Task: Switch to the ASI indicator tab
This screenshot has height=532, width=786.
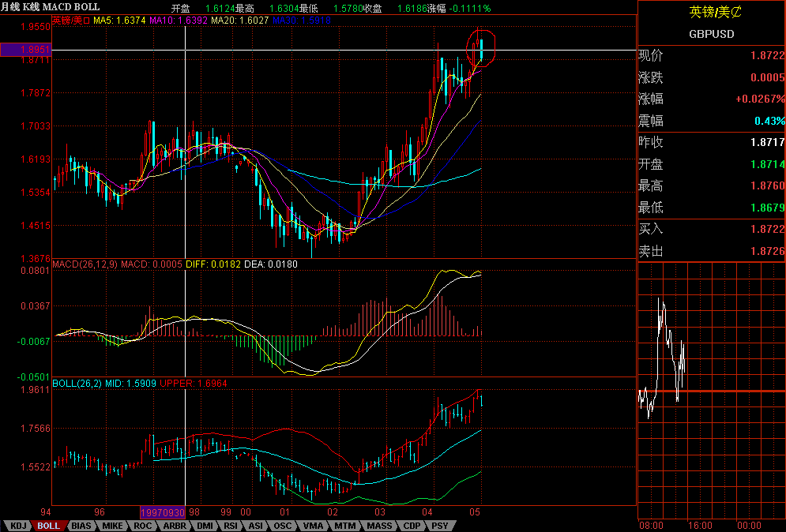Action: [256, 526]
